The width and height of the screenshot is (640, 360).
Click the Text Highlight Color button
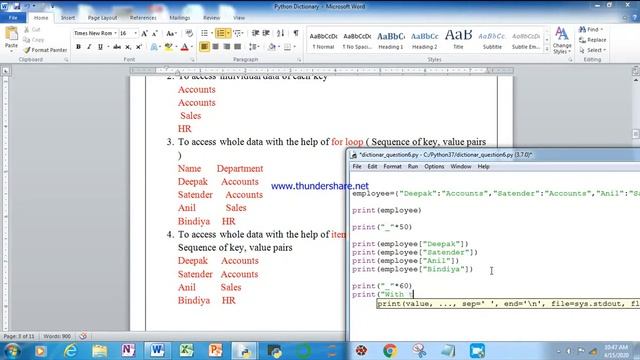coord(168,47)
